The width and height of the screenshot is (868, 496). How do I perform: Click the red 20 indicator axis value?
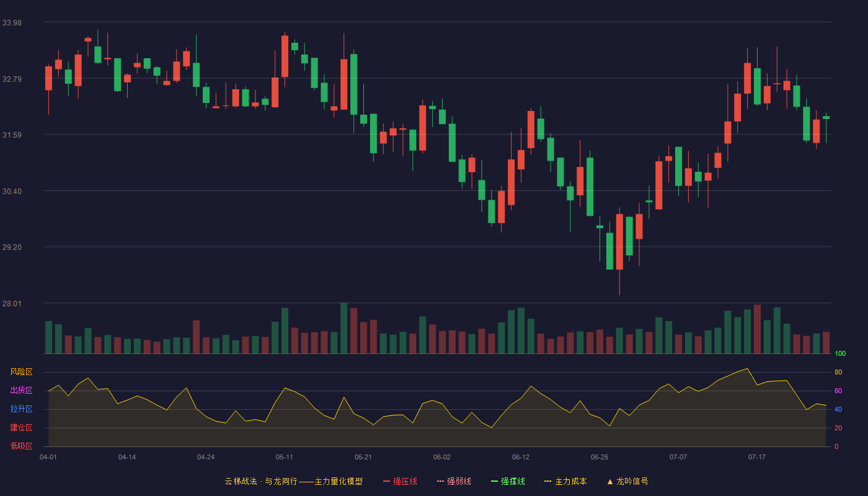pos(838,428)
